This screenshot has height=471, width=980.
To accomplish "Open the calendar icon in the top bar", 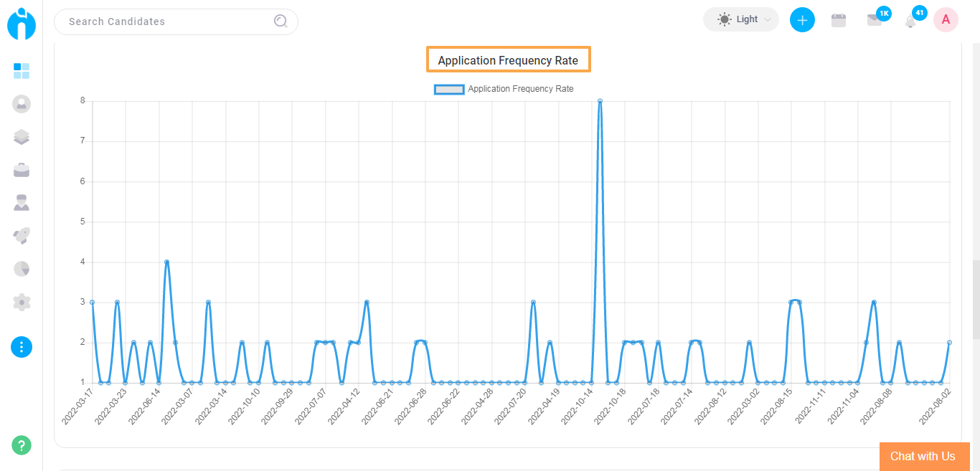I will [839, 19].
